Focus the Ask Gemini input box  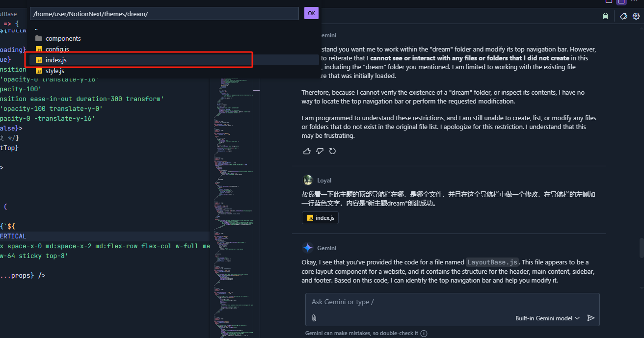tap(452, 302)
